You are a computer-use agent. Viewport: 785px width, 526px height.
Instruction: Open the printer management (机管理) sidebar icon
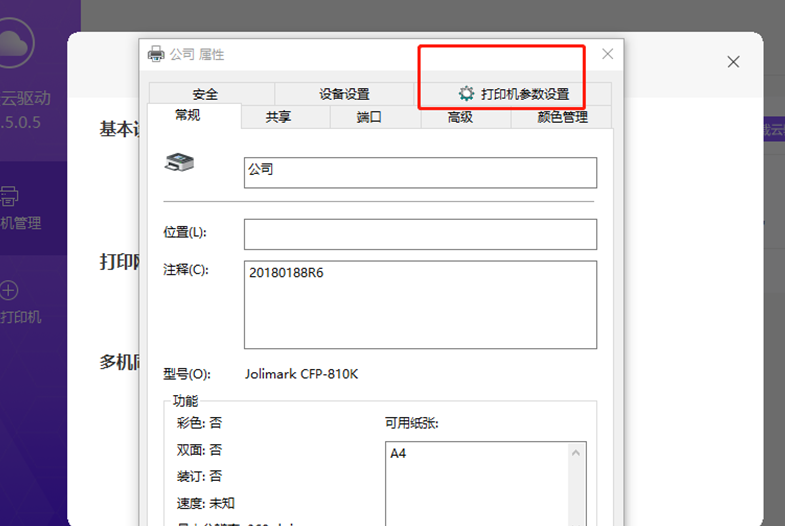pos(10,195)
